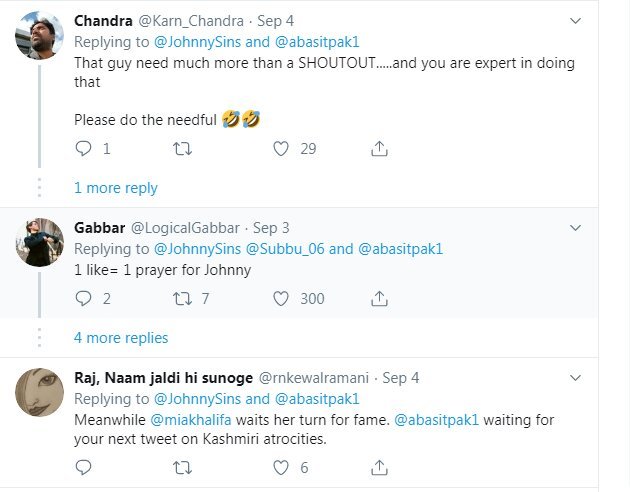Like Gabbar's tweet with 300 likes
Viewport: 630px width, 492px height.
[x=281, y=298]
